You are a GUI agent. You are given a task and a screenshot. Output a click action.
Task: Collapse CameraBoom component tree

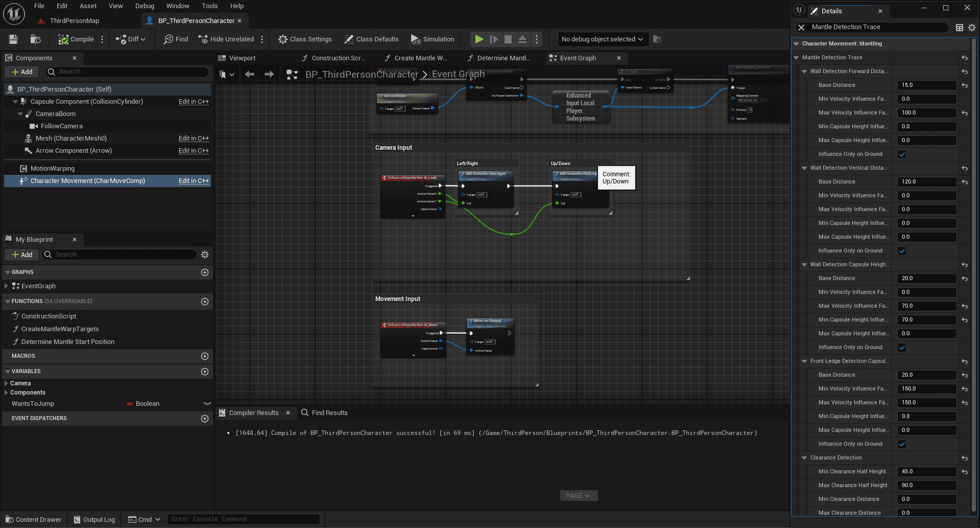(x=21, y=114)
